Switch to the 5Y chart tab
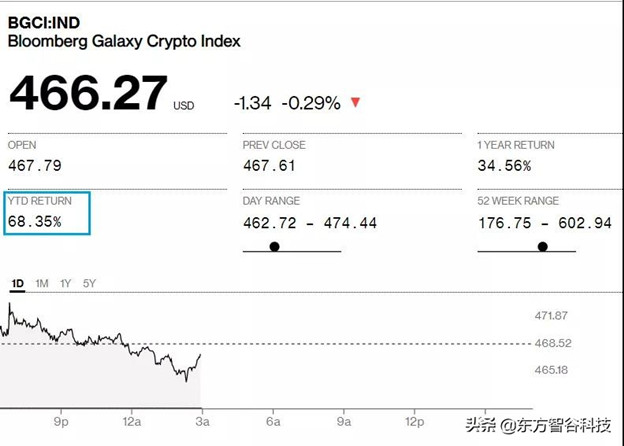Viewport: 624px width, 446px height. pyautogui.click(x=90, y=284)
